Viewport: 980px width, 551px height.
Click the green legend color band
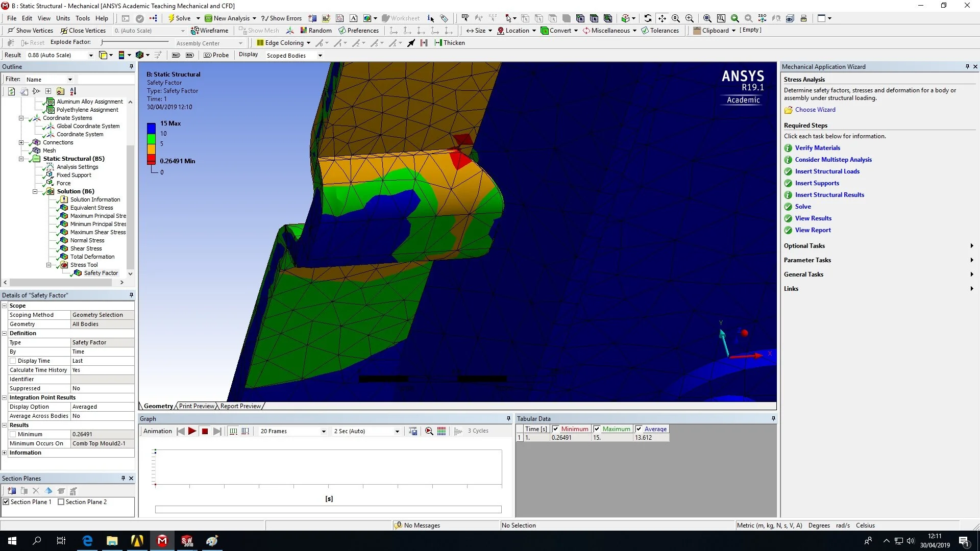[x=151, y=139]
